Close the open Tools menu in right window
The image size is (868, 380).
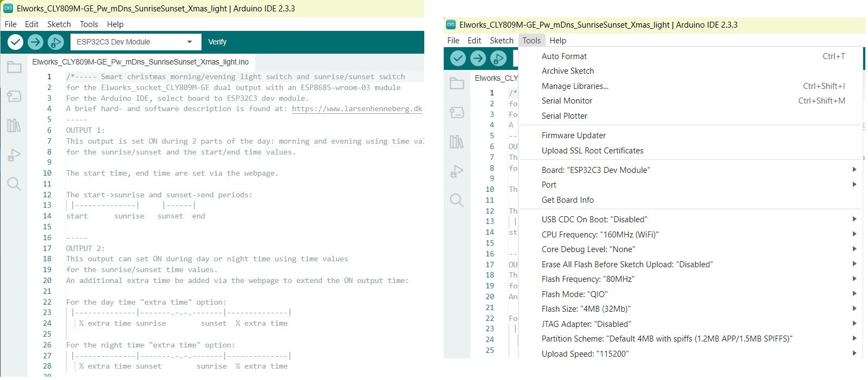pyautogui.click(x=532, y=41)
